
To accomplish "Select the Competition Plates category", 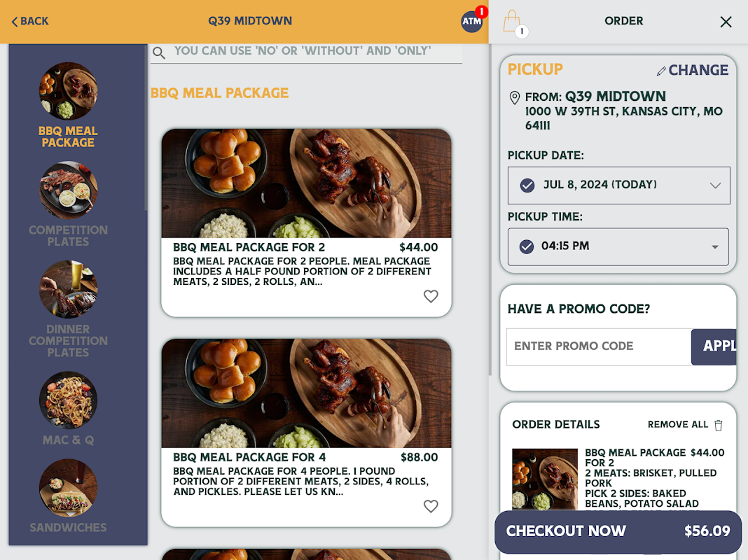I will point(68,204).
